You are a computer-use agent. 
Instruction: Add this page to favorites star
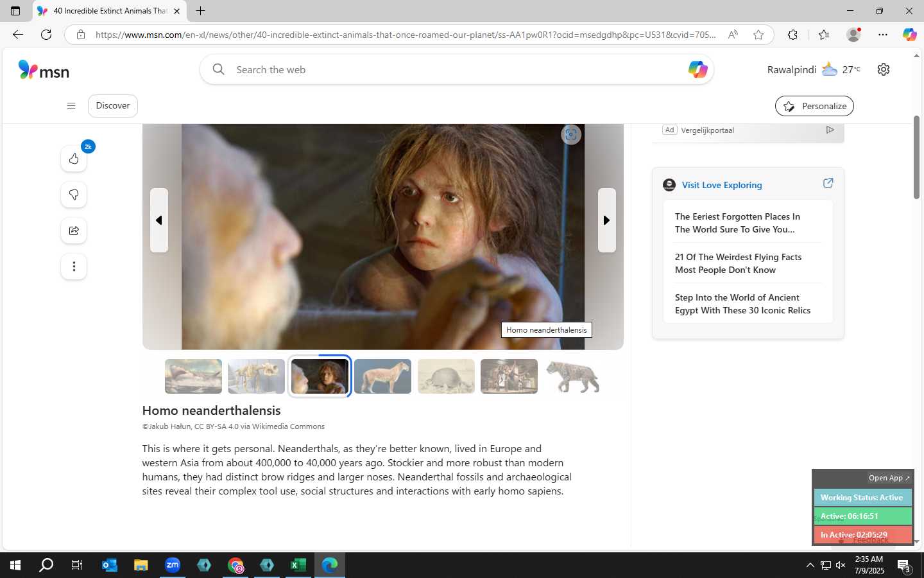tap(758, 35)
